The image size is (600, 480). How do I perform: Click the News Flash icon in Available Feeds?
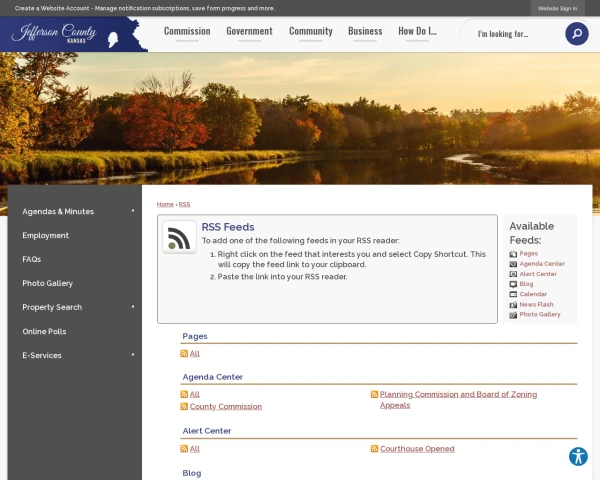(513, 305)
